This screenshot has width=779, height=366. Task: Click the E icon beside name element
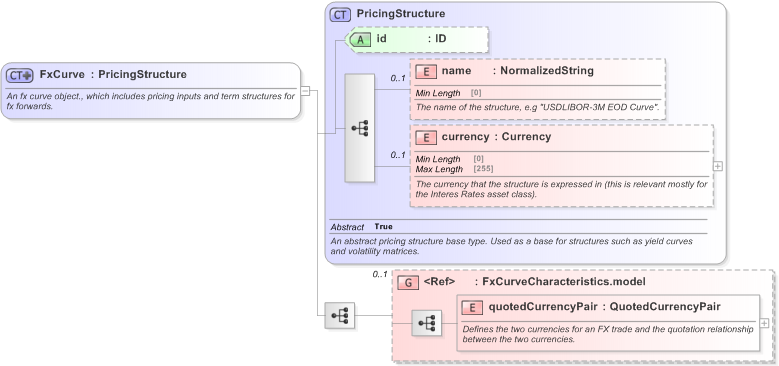[x=426, y=72]
